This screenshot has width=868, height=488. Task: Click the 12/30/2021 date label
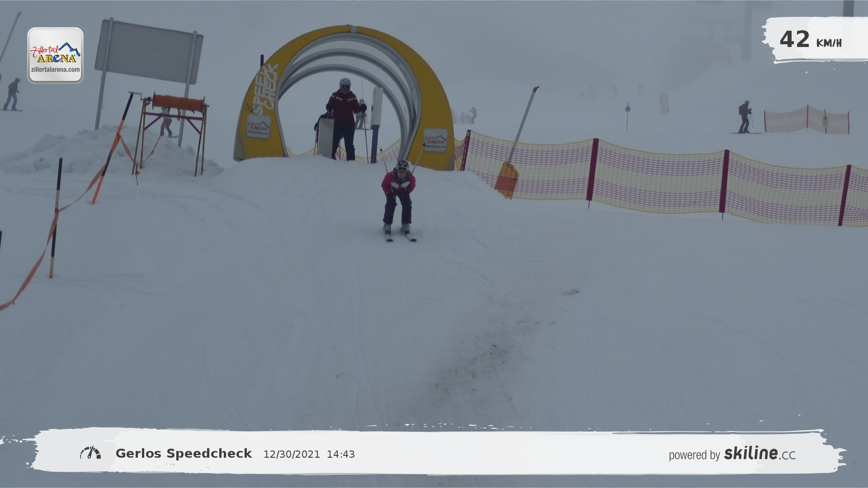[292, 455]
